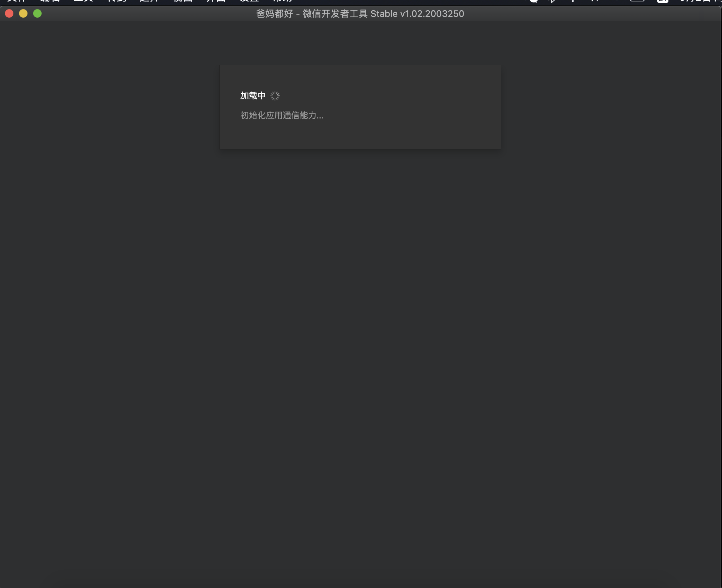Minimize the window with yellow button

[23, 14]
